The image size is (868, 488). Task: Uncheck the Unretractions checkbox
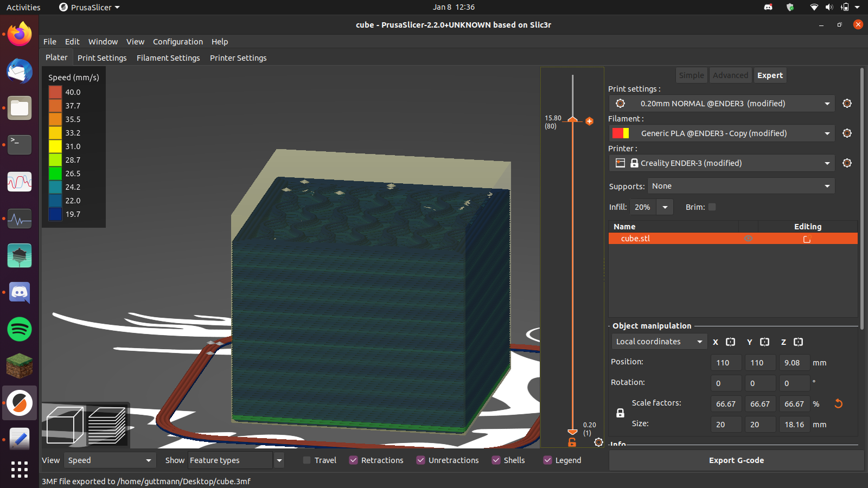(420, 460)
